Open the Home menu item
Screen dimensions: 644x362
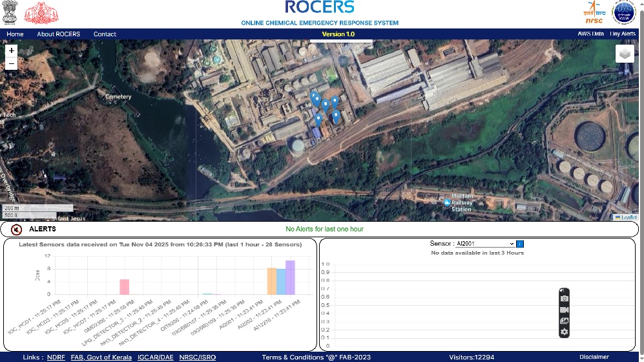15,34
